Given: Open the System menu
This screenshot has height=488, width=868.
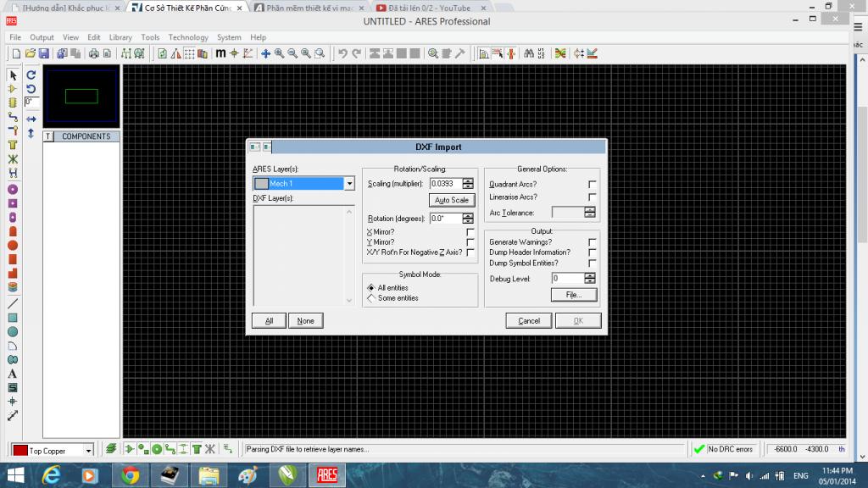Looking at the screenshot, I should pos(229,37).
